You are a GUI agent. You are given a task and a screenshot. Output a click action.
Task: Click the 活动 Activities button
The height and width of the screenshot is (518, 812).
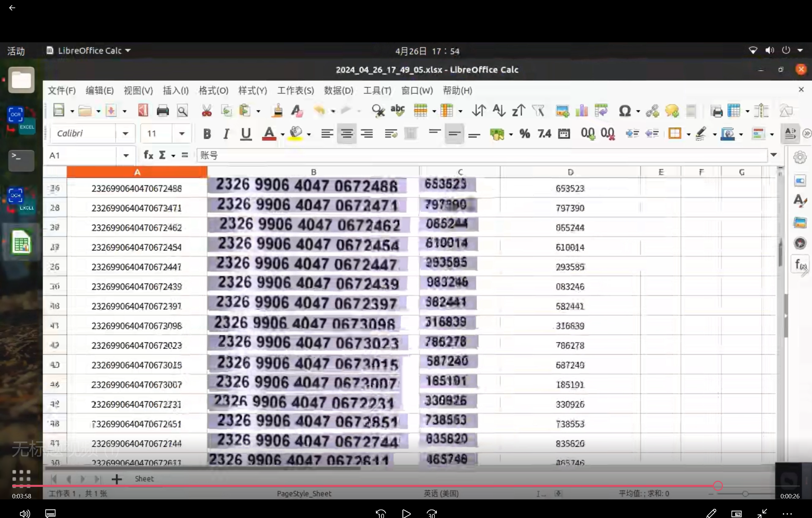pyautogui.click(x=16, y=51)
